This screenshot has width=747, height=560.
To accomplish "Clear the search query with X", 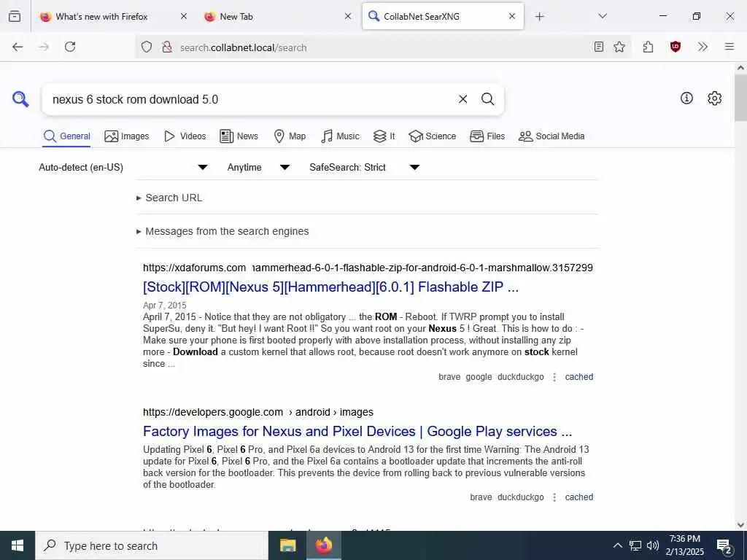I will [462, 99].
